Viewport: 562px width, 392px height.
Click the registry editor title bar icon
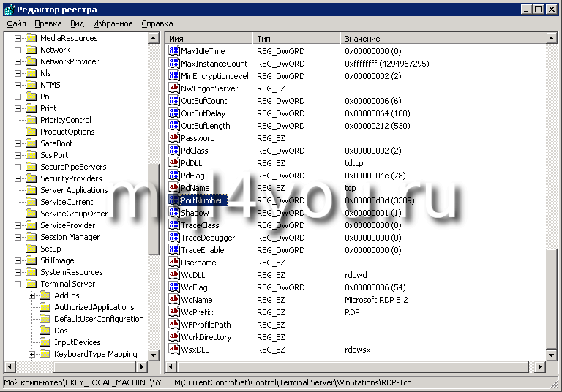click(x=8, y=9)
